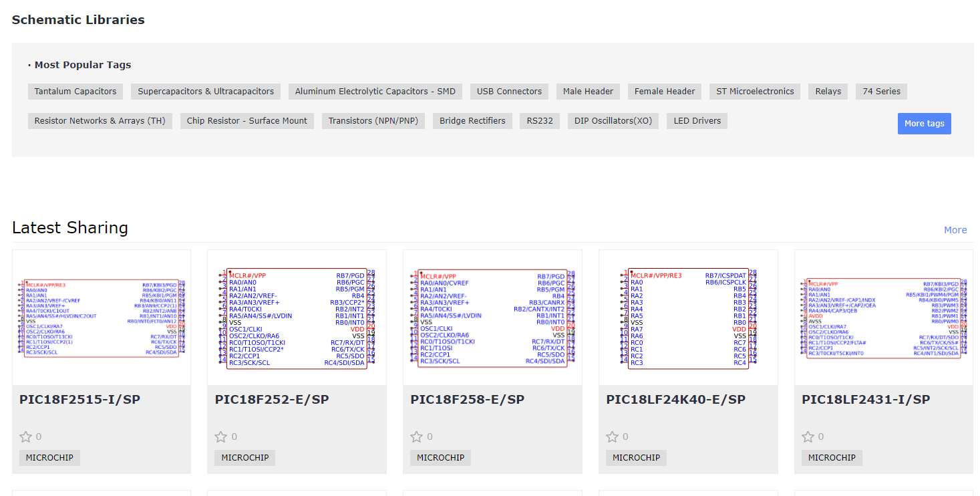Star the PIC18F252-E/SP component
980x496 pixels.
click(221, 437)
